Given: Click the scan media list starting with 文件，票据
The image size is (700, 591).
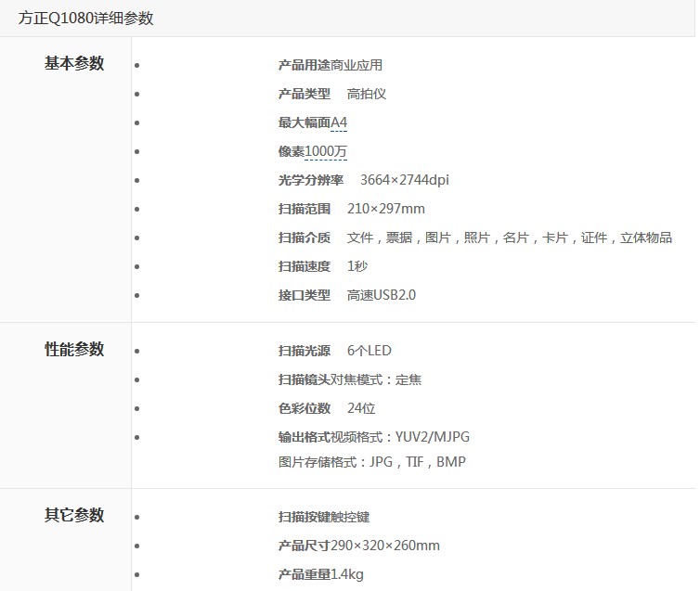Looking at the screenshot, I should 510,238.
